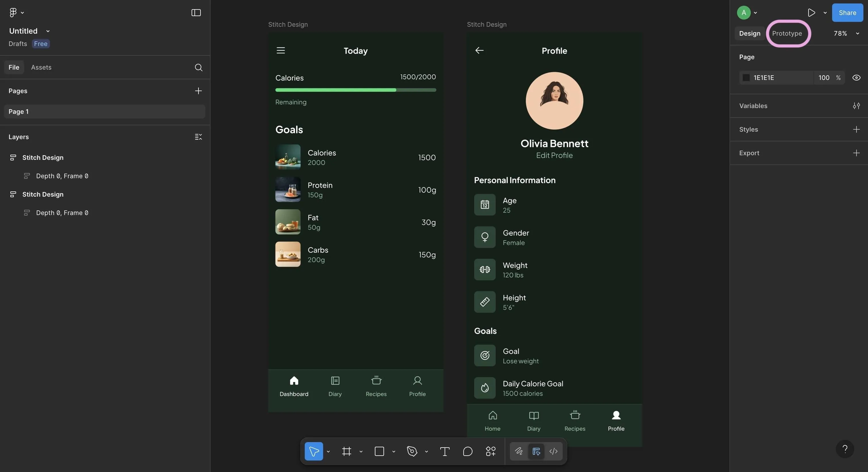Select the Frame tool in toolbar
Screen dimensions: 868x472
click(x=346, y=451)
